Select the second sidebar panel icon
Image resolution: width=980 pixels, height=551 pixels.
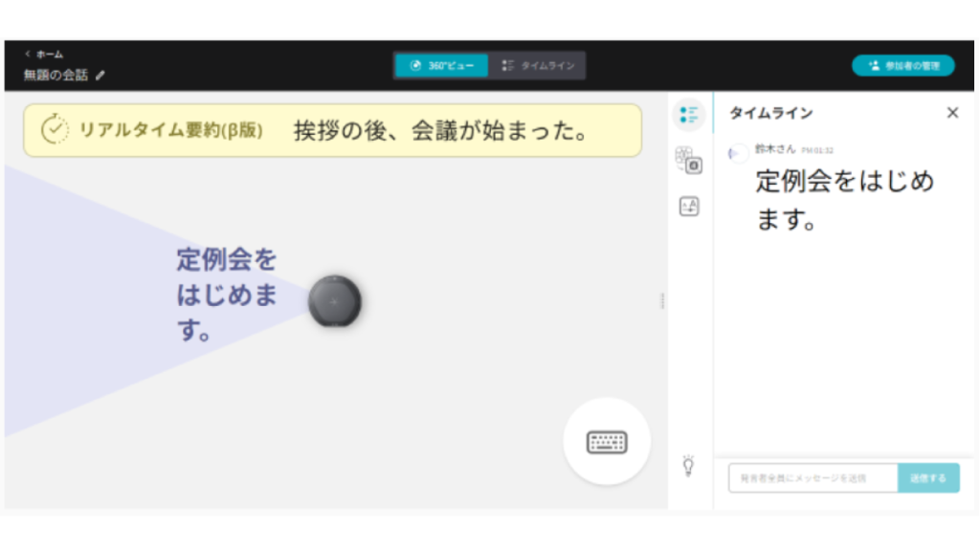pos(688,160)
